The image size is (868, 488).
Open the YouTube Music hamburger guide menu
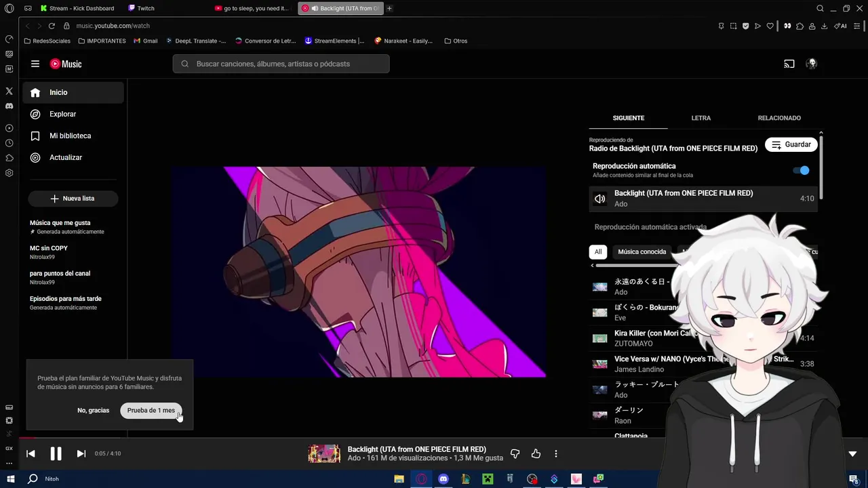click(35, 64)
